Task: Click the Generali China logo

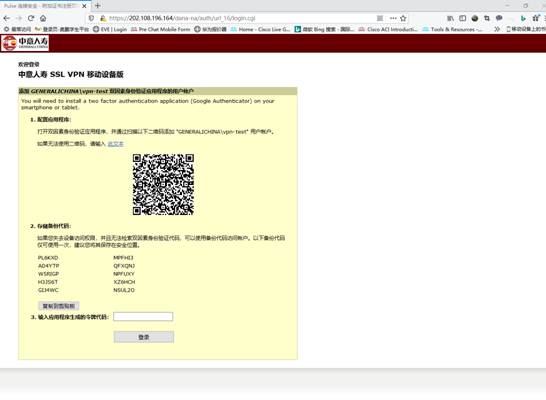Action: [25, 43]
